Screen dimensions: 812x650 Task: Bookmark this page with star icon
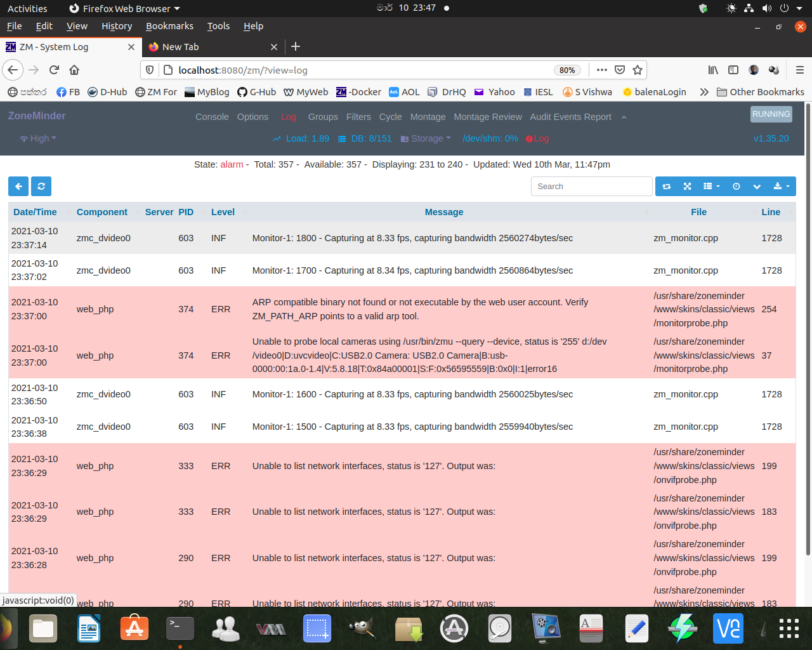638,70
